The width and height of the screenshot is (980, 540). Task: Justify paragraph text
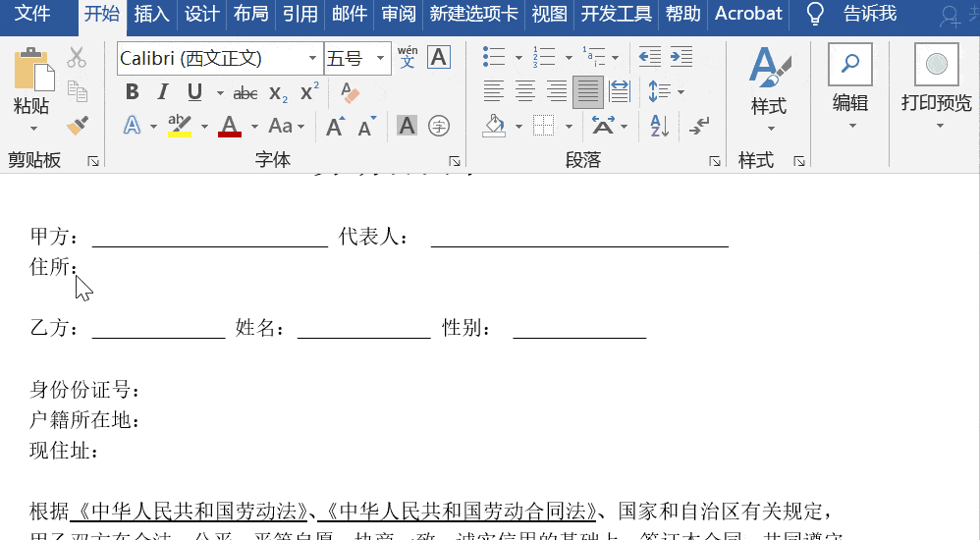click(587, 92)
